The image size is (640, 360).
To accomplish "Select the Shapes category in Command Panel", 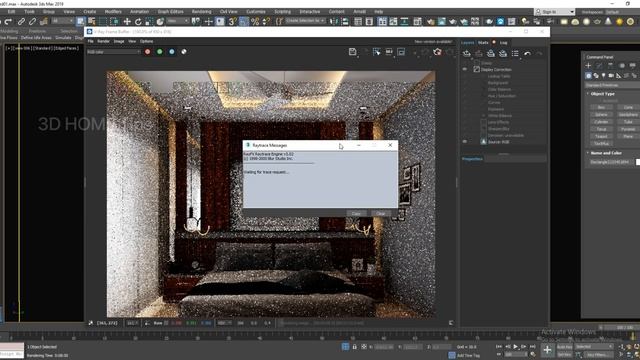I will [x=596, y=76].
